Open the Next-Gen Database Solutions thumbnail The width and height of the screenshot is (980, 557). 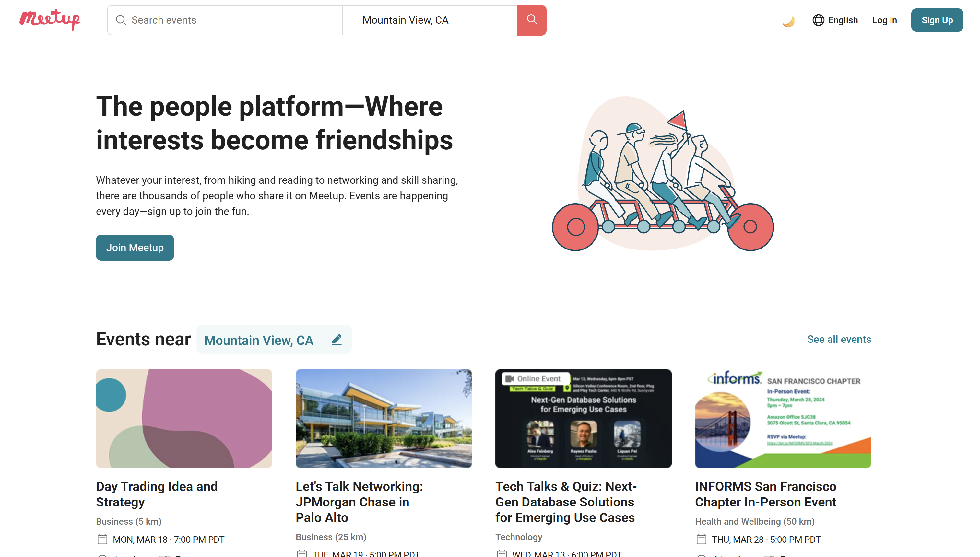tap(584, 419)
